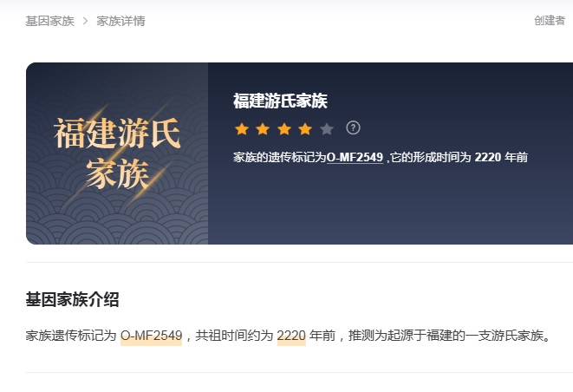Click the 福建游氏家族 banner title
The height and width of the screenshot is (392, 573).
(x=280, y=101)
